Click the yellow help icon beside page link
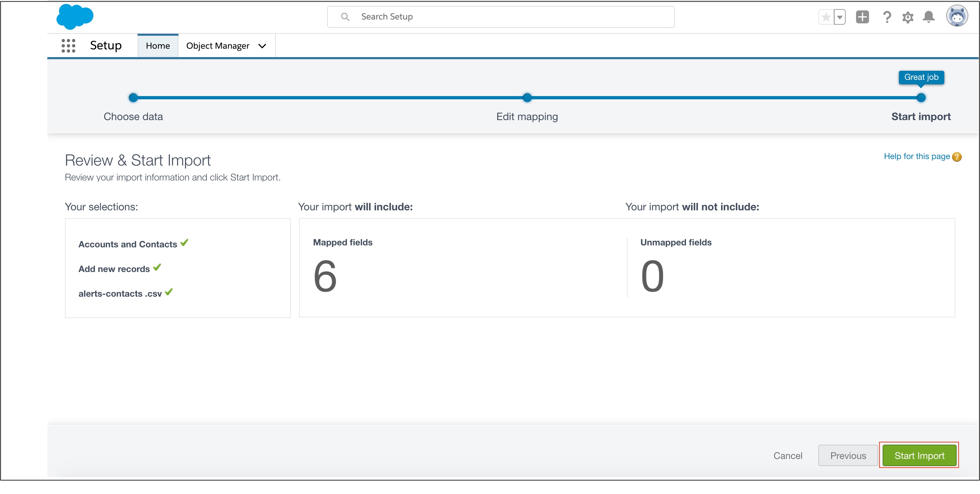Screen dimensions: 980x494 [957, 157]
